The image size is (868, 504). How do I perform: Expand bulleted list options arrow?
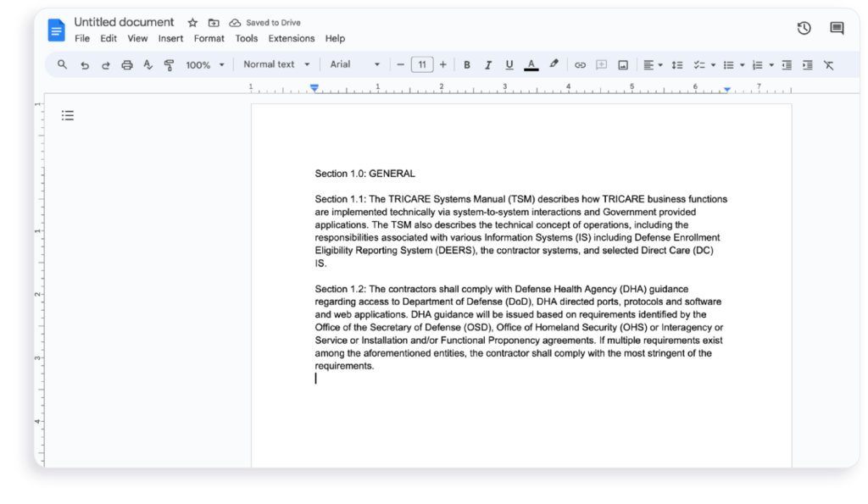(x=743, y=65)
